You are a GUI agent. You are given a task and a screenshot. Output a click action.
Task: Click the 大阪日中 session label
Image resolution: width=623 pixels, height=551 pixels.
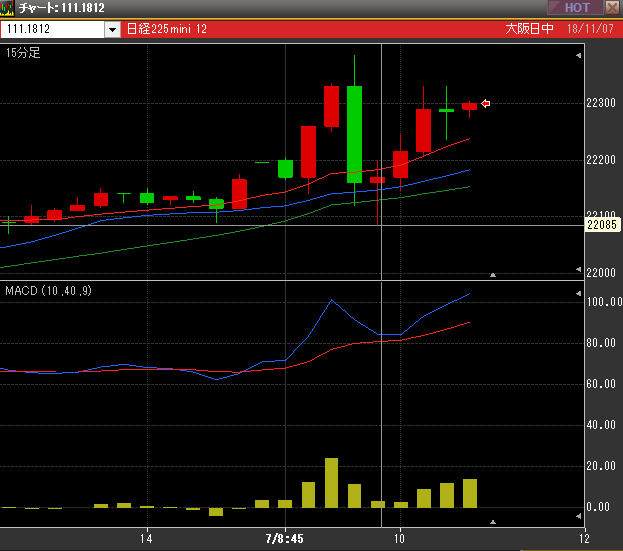point(529,29)
